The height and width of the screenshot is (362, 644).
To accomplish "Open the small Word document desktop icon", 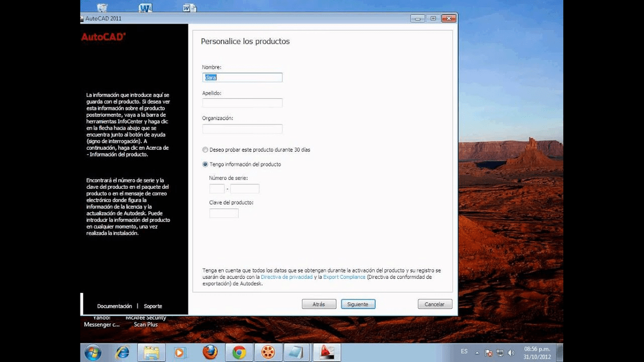I will [189, 8].
